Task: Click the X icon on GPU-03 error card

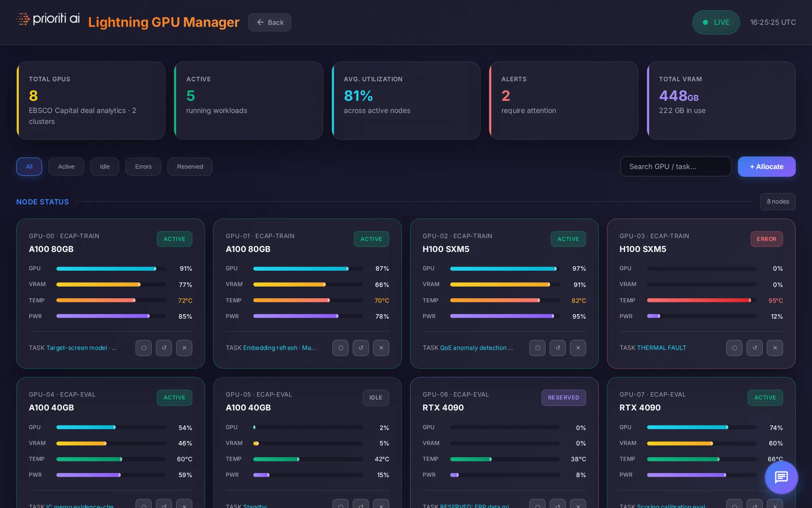Action: tap(775, 348)
